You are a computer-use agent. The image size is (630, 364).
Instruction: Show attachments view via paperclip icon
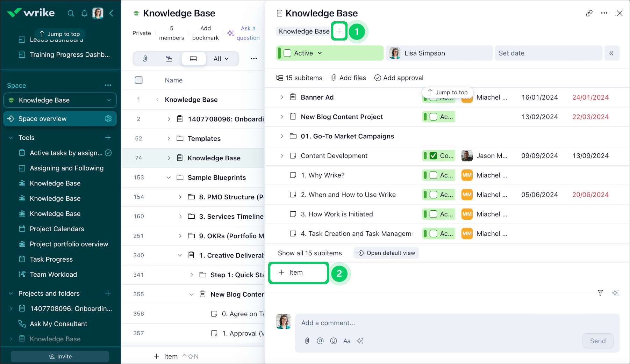[x=145, y=59]
